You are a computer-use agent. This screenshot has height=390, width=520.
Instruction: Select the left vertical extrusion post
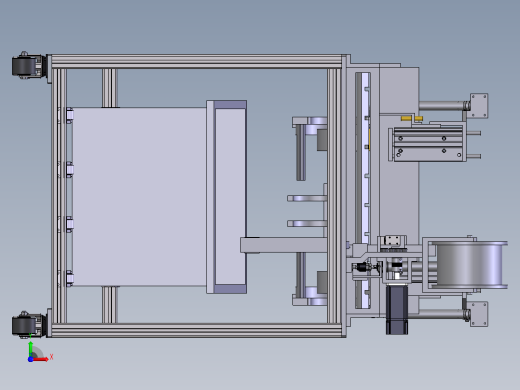point(59,196)
